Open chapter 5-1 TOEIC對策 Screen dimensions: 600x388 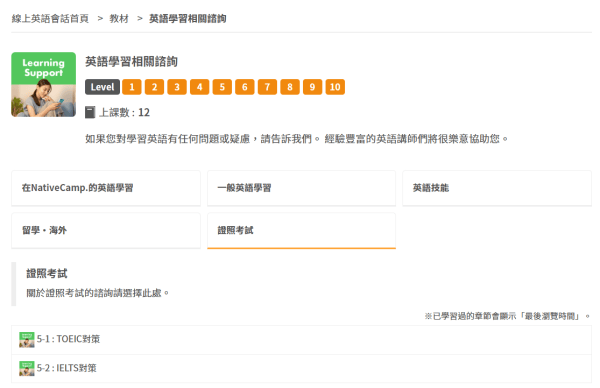coord(302,340)
